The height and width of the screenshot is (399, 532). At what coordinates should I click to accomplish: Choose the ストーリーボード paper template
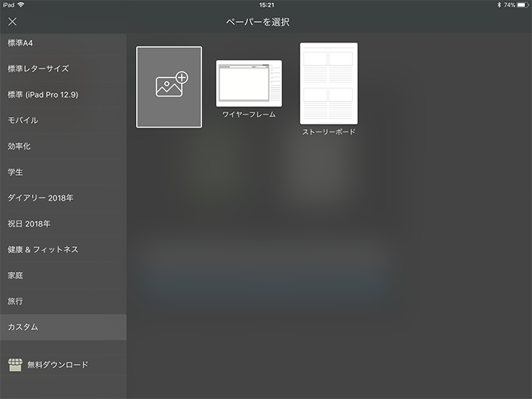(329, 84)
